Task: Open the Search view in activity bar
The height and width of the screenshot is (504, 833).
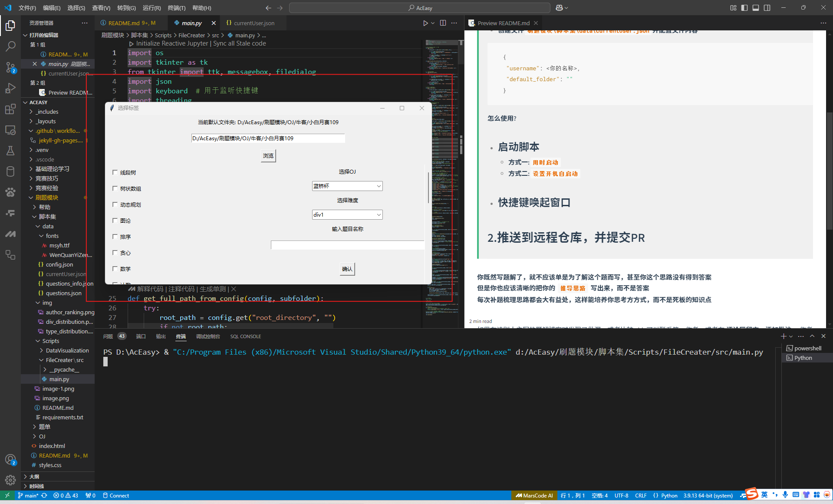Action: tap(10, 46)
